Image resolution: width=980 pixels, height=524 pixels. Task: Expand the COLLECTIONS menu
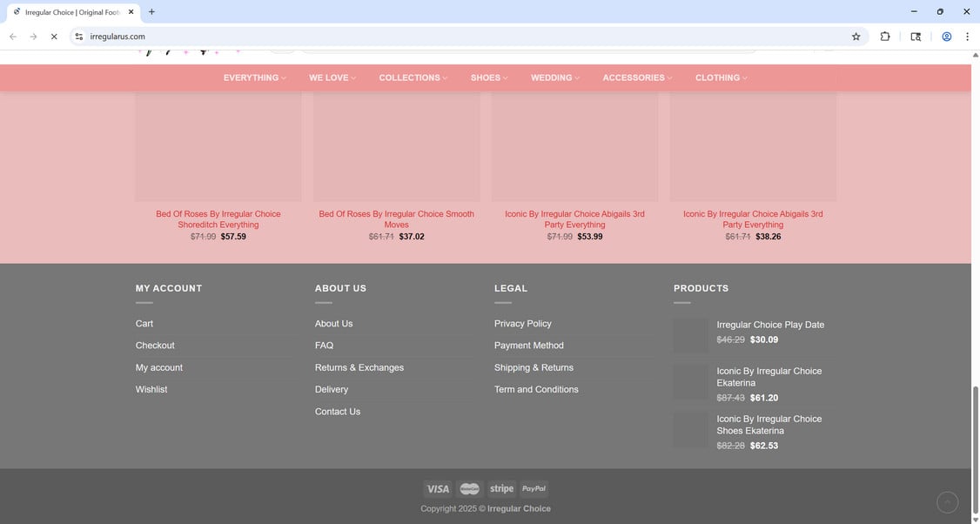[x=413, y=77]
